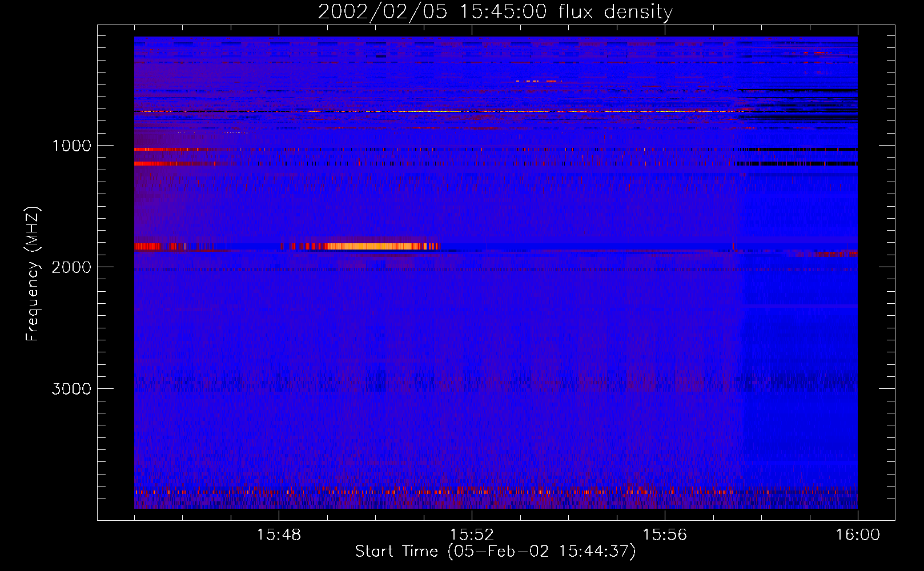Click the 15:56 time tick label
Image resolution: width=924 pixels, height=571 pixels.
click(665, 535)
